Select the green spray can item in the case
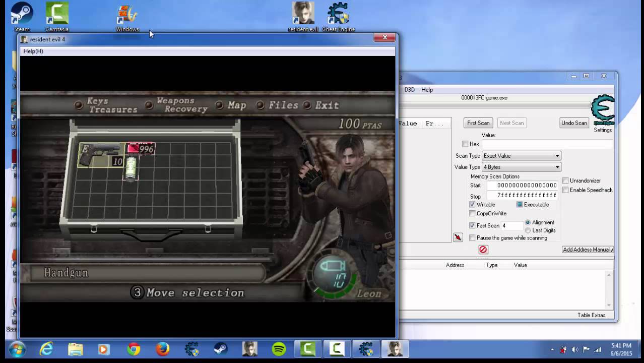 click(132, 168)
